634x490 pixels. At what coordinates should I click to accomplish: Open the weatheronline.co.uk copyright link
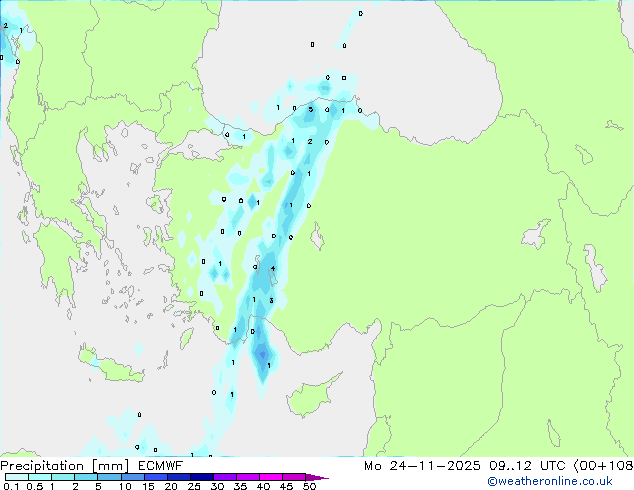pyautogui.click(x=549, y=481)
